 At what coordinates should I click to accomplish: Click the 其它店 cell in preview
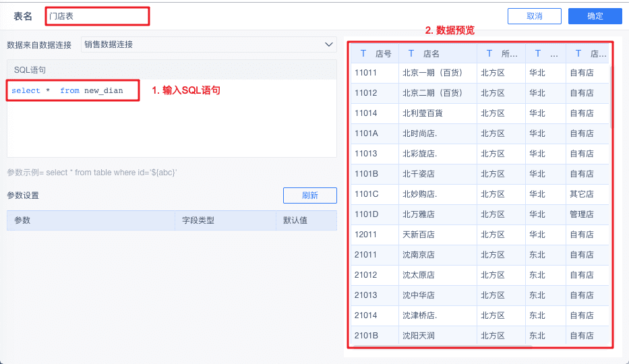click(582, 194)
